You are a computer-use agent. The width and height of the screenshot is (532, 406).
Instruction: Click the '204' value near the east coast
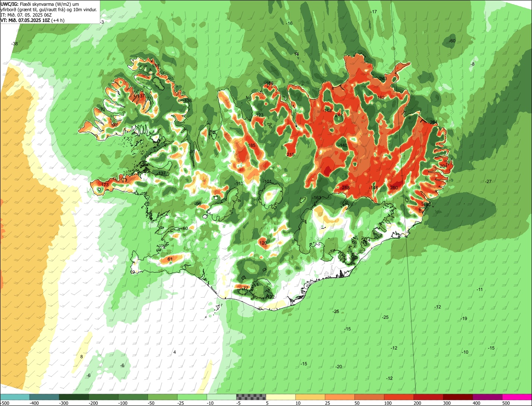[443, 166]
